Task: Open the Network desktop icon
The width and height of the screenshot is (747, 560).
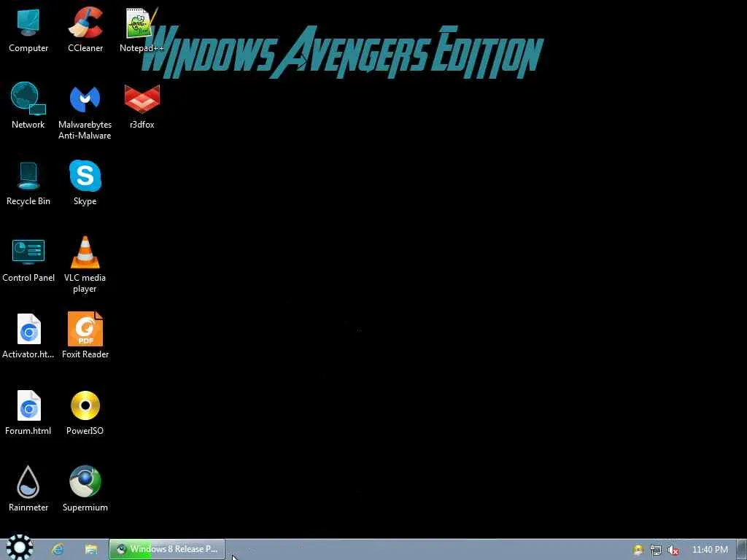Action: coord(28,105)
